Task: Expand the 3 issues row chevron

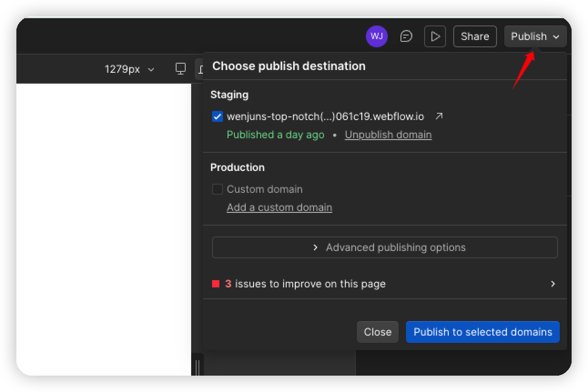Action: coord(553,284)
